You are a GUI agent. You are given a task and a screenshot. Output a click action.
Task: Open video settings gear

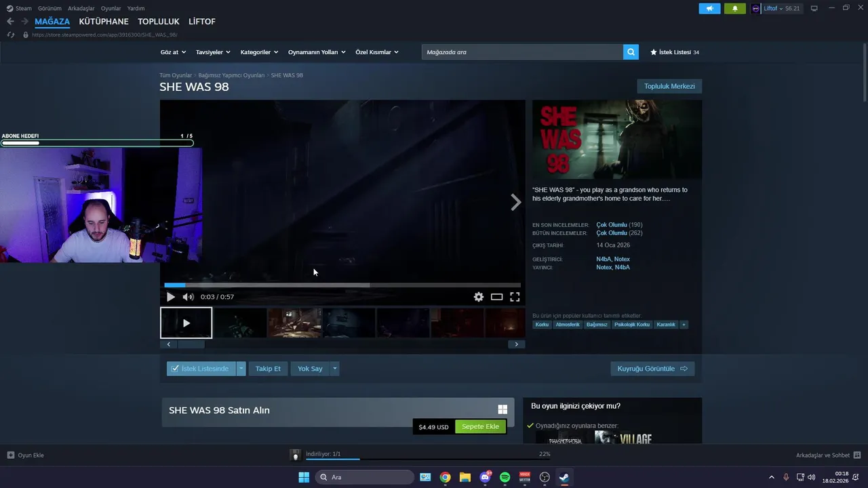479,297
